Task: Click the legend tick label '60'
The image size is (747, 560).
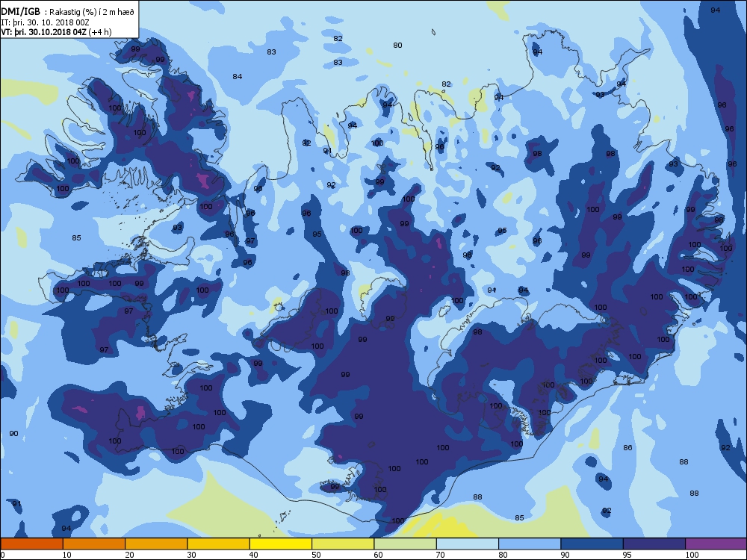Action: point(378,554)
